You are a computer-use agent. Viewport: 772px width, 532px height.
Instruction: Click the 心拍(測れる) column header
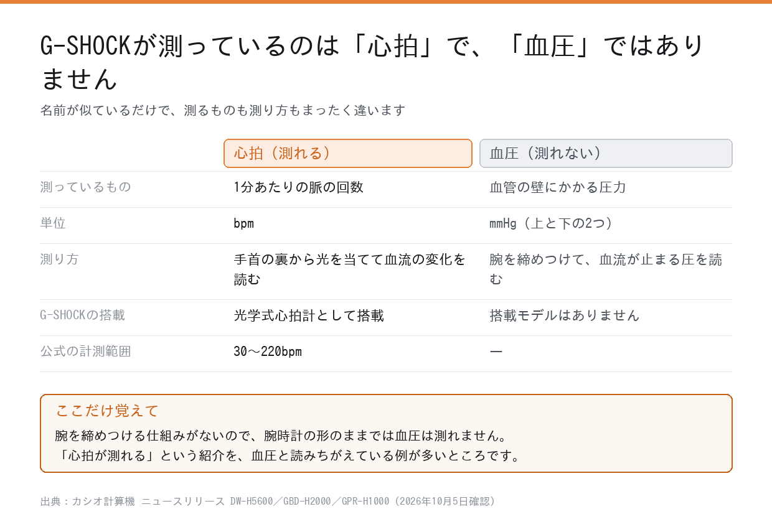pos(348,154)
